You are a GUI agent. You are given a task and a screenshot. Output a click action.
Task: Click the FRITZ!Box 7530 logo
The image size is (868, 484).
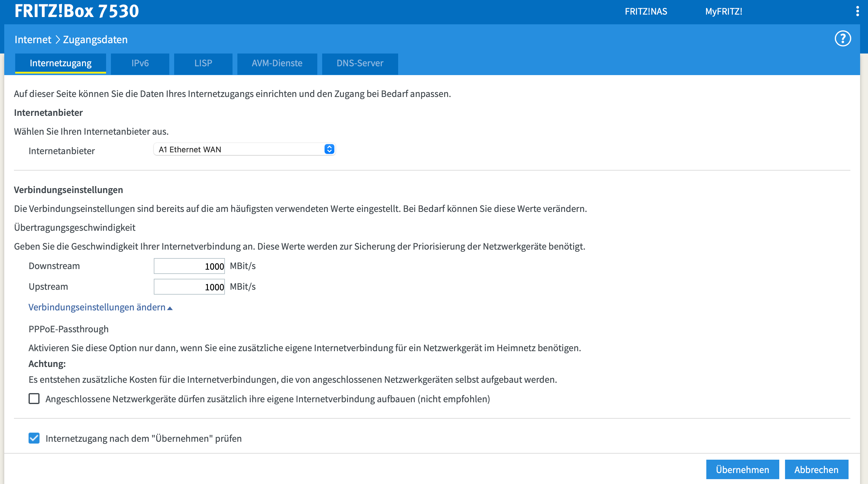[77, 11]
